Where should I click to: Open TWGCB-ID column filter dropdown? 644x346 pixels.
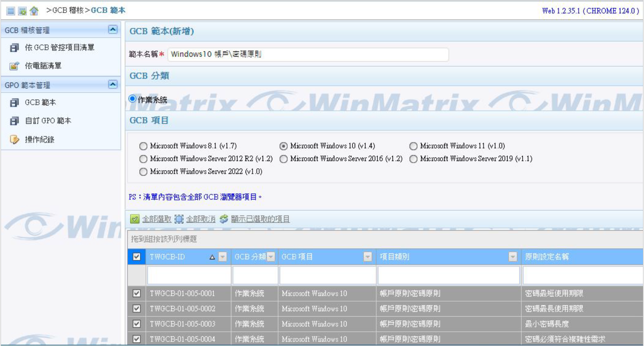coord(222,257)
